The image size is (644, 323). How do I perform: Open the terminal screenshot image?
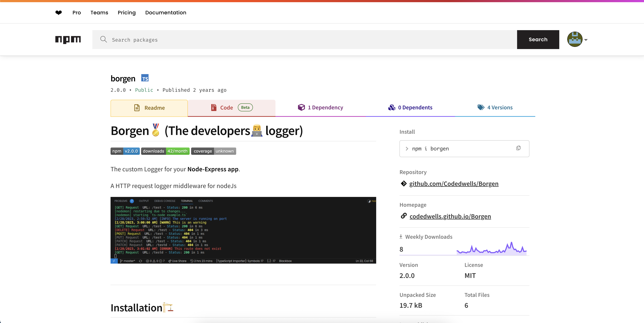(x=243, y=230)
